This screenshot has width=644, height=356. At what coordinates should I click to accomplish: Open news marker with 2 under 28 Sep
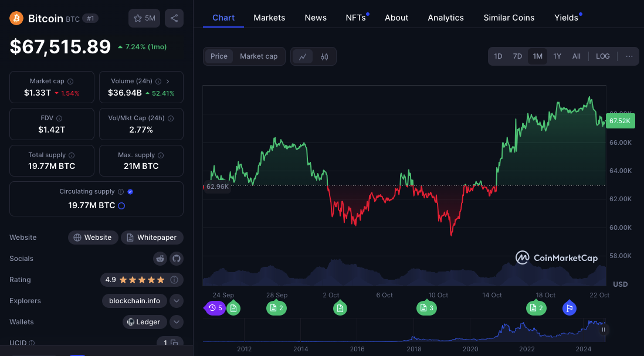[x=276, y=308]
